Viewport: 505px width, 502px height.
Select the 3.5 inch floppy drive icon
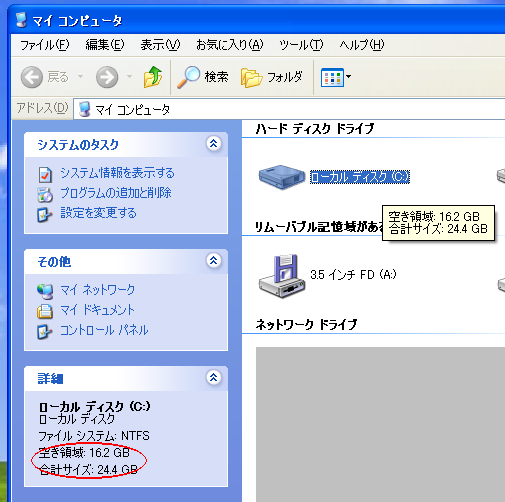282,275
